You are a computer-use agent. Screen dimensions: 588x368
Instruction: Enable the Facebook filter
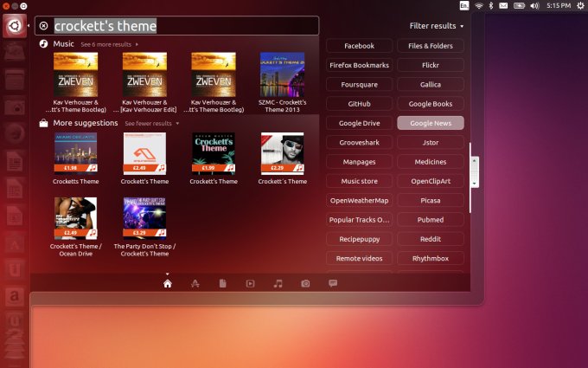pos(359,45)
